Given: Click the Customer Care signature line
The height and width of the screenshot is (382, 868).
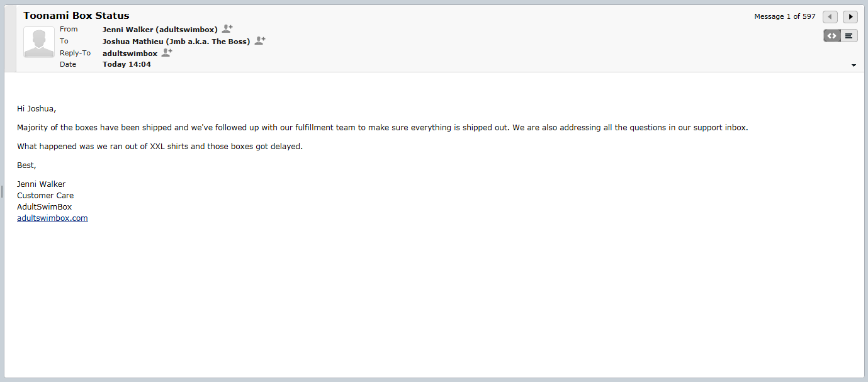Looking at the screenshot, I should click(45, 196).
